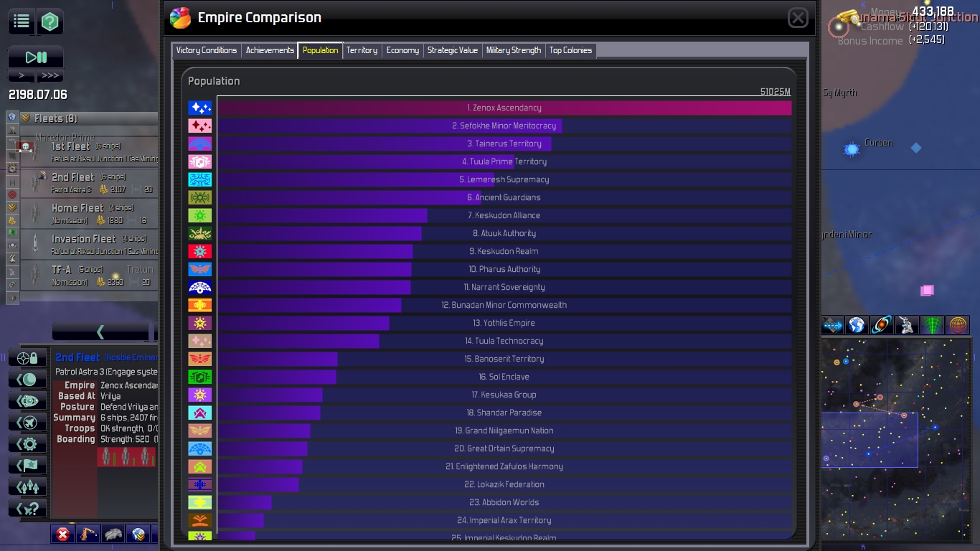
Task: Expand the gear settings actions menu
Action: click(28, 443)
